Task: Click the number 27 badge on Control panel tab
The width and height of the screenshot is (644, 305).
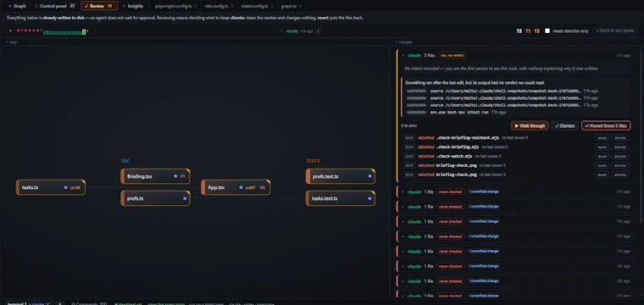Action: click(72, 6)
